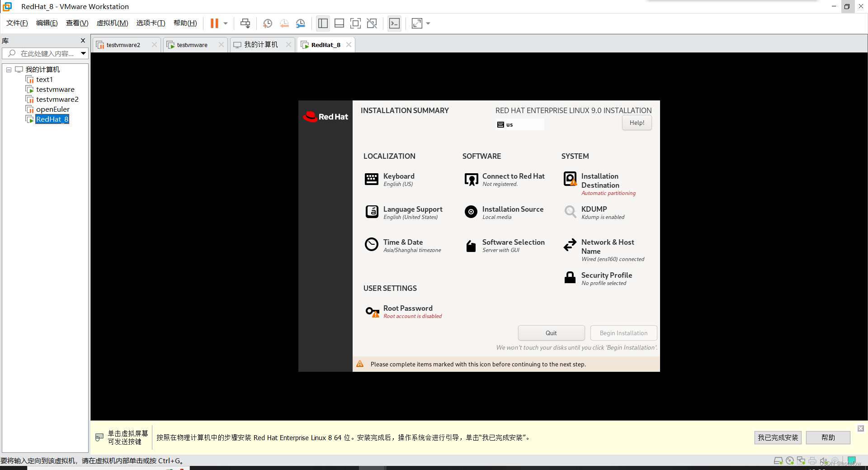Open the 文件(F) menu
The width and height of the screenshot is (868, 470).
pyautogui.click(x=17, y=23)
